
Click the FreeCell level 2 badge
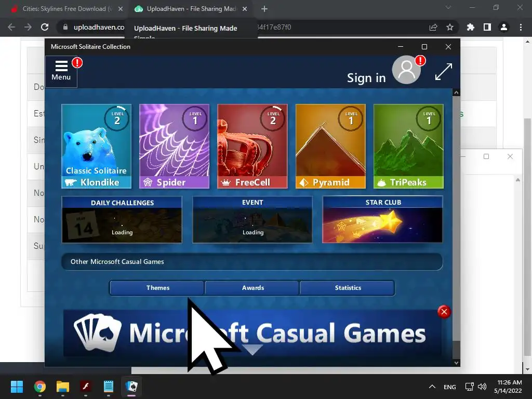[x=273, y=118]
